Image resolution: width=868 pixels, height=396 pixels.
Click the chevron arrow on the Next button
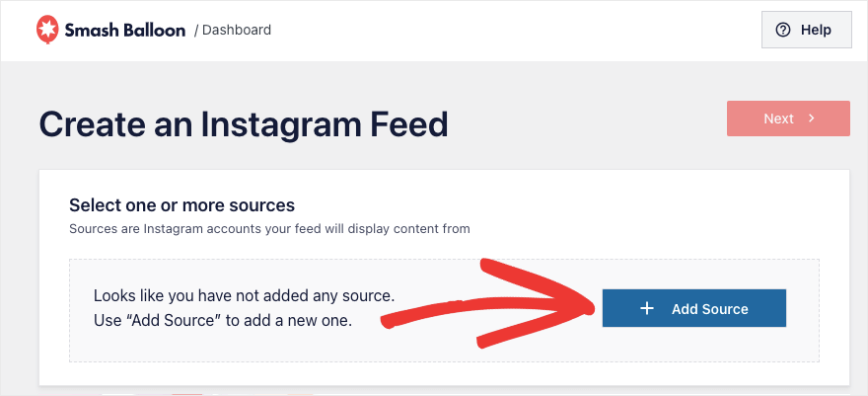(811, 118)
